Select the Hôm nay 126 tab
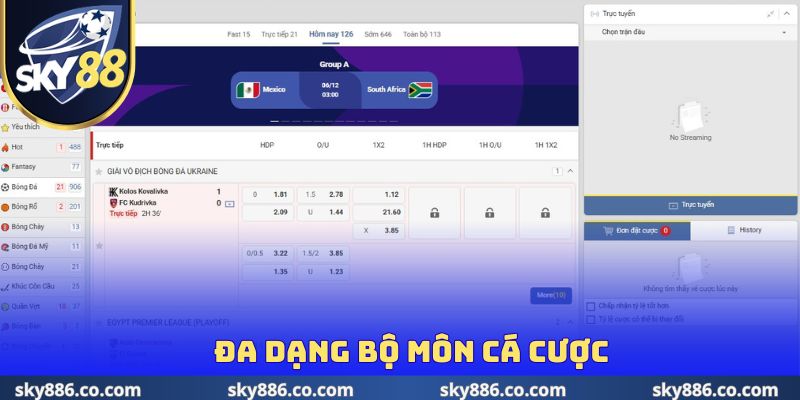The height and width of the screenshot is (400, 800). 331,34
